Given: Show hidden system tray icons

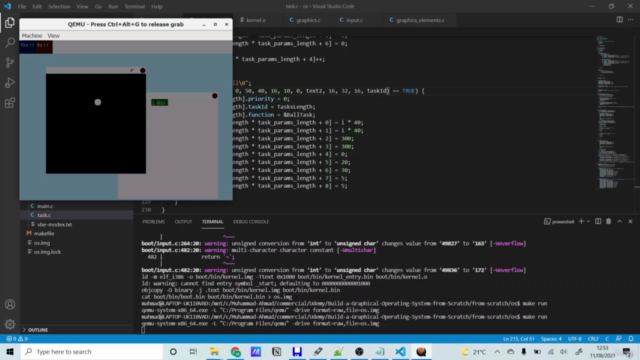Looking at the screenshot, I should [497, 351].
